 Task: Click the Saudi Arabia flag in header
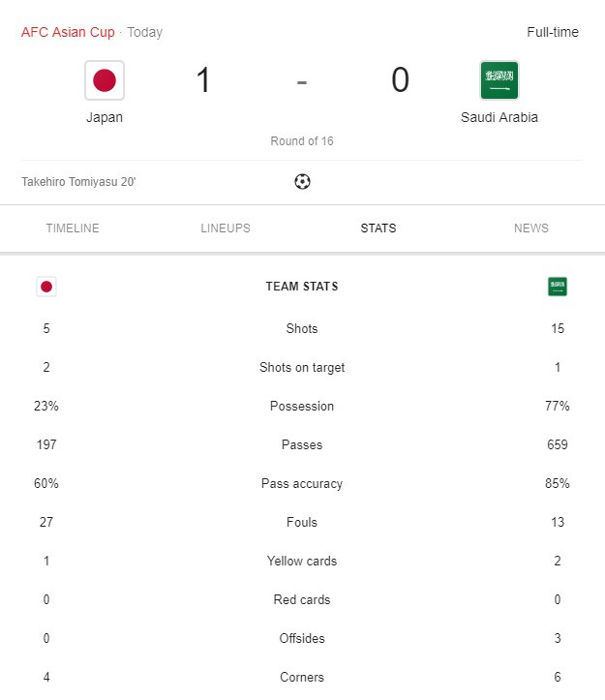(x=499, y=80)
